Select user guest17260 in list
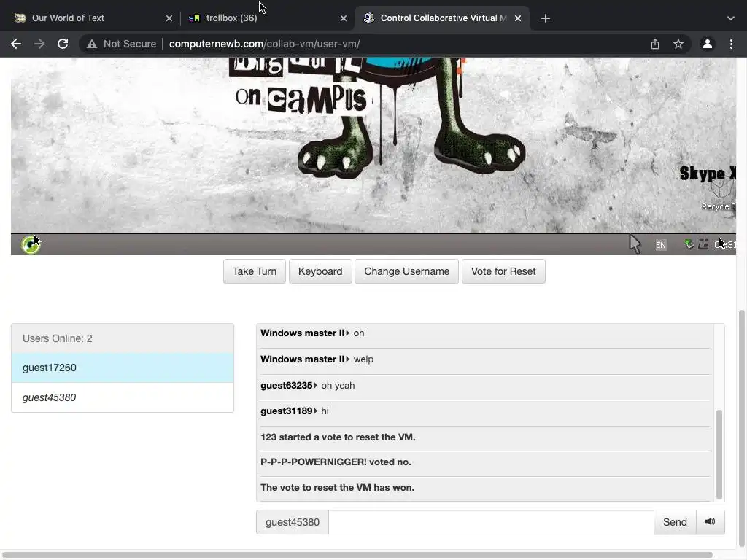The width and height of the screenshot is (747, 560). [123, 367]
